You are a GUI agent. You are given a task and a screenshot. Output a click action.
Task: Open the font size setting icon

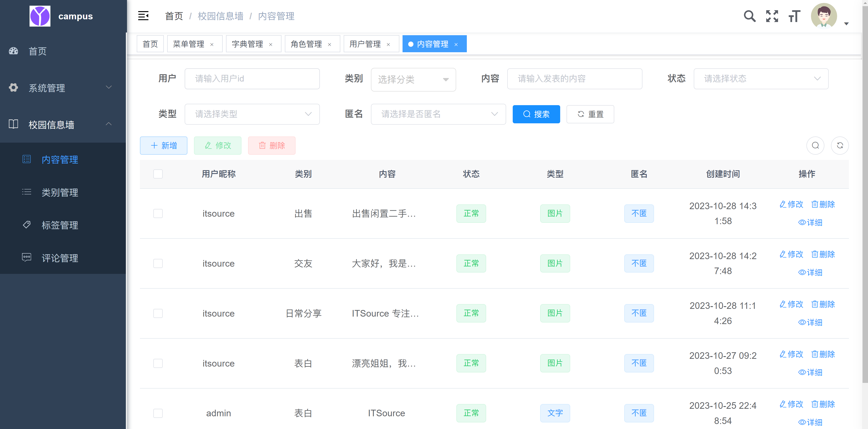(794, 16)
